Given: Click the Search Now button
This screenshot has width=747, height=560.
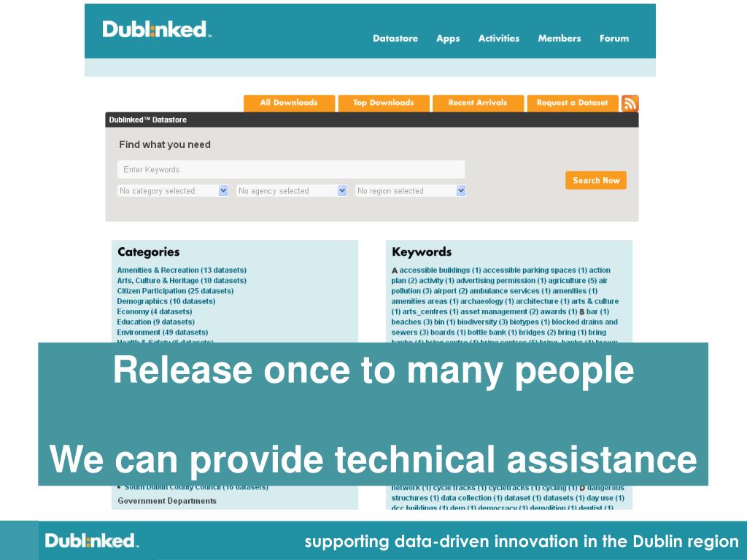Looking at the screenshot, I should [x=596, y=181].
